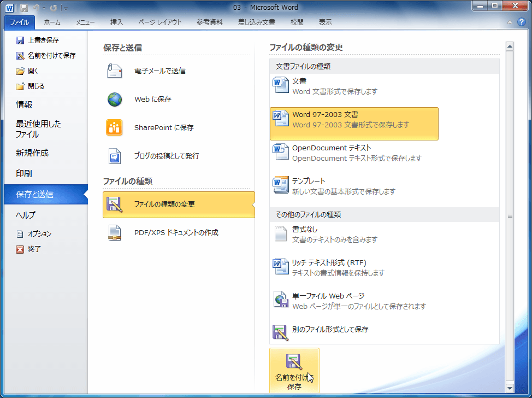532x398 pixels.
Task: Click the template document icon
Action: click(x=281, y=185)
